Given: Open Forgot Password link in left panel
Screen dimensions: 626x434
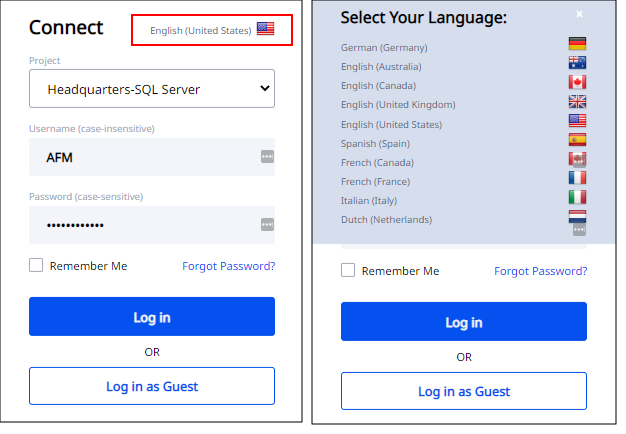Looking at the screenshot, I should point(228,266).
